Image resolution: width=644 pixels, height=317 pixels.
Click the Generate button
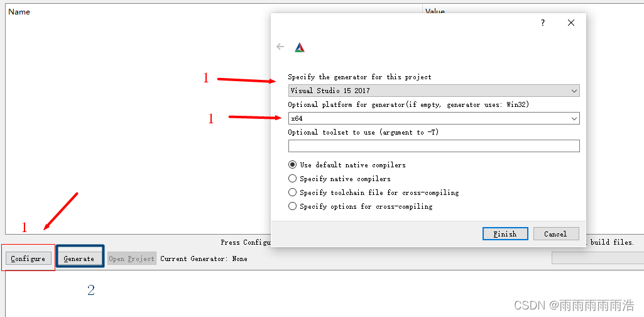point(79,259)
